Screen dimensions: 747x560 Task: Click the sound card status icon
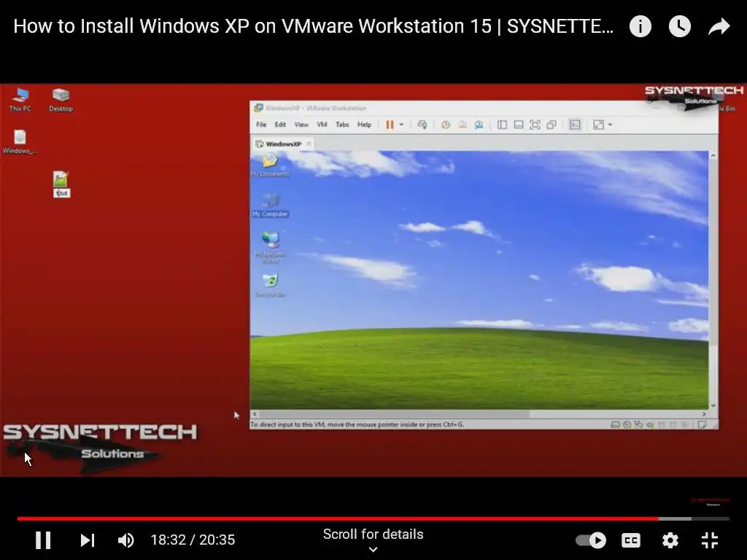[650, 424]
